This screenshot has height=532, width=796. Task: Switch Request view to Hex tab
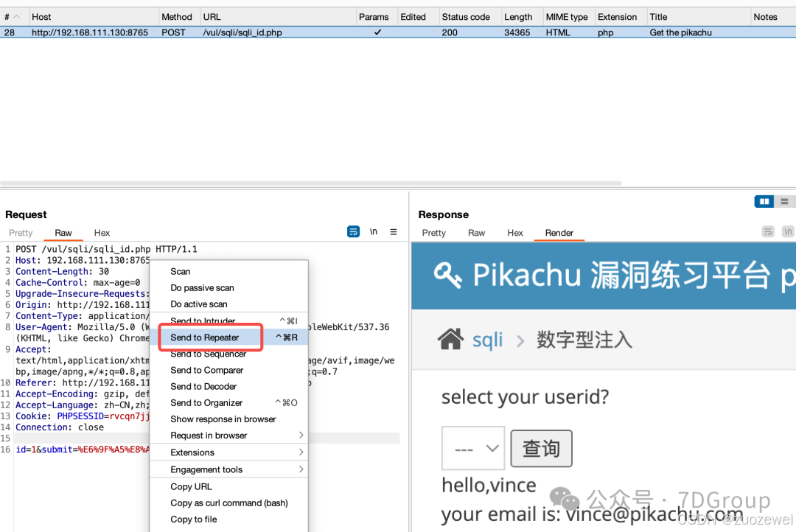(x=102, y=233)
